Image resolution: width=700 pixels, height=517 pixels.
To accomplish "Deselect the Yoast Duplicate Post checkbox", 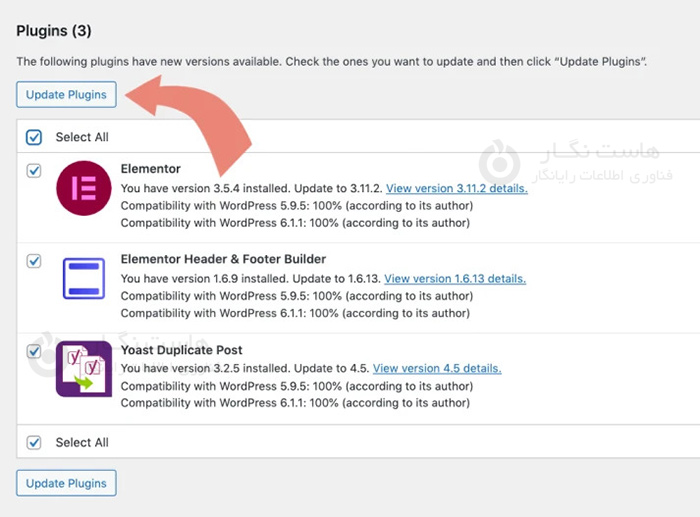I will pos(34,351).
